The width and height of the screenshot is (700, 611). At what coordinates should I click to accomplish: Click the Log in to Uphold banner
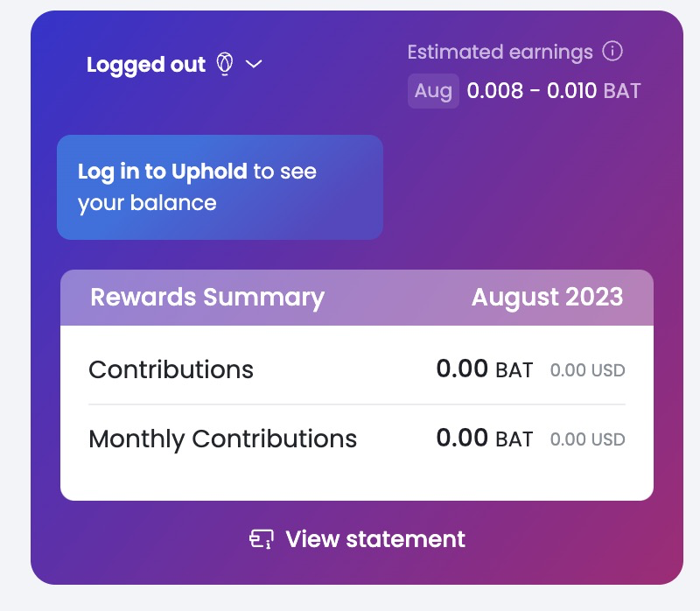tap(220, 186)
